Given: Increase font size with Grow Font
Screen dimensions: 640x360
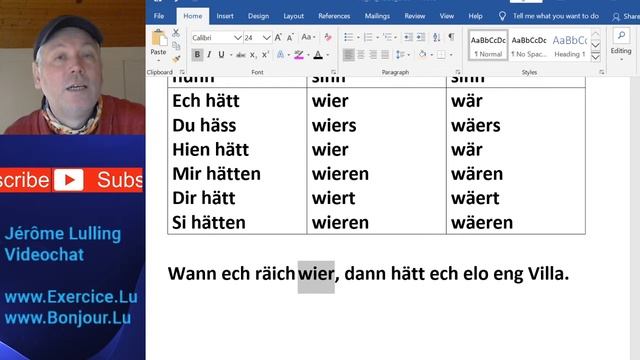Looking at the screenshot, I should coord(278,38).
